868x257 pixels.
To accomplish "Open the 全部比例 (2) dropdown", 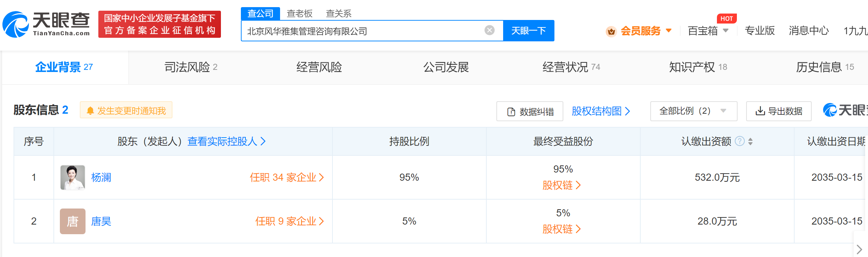I will click(x=693, y=111).
